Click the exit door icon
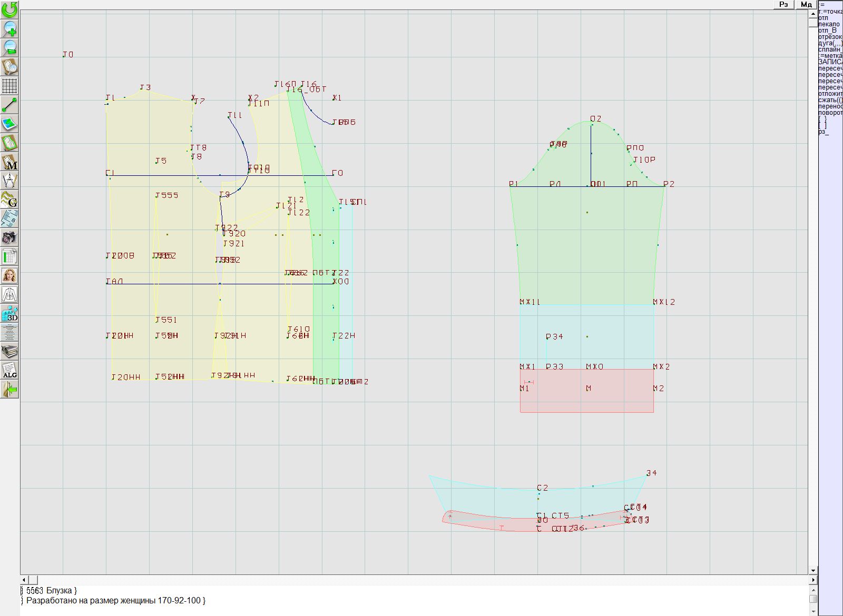Screen dimensions: 843x616 [x=9, y=390]
